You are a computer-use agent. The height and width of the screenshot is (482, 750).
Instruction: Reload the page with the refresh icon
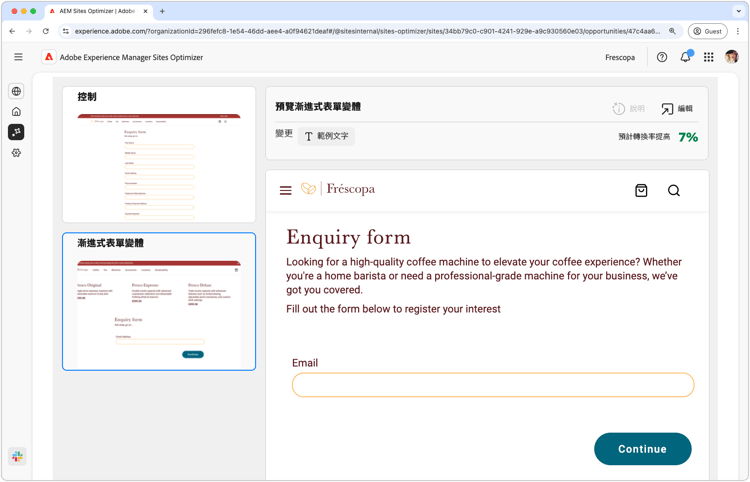(46, 31)
